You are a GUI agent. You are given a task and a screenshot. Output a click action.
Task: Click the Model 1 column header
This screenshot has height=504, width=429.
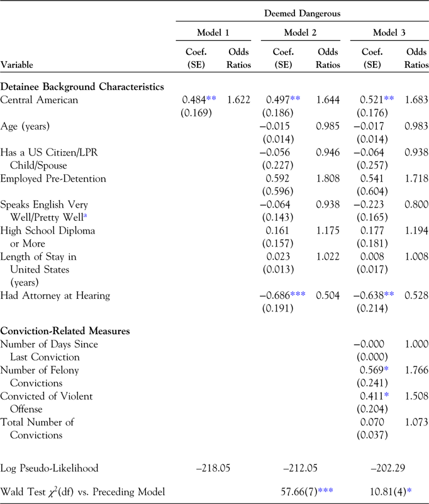pyautogui.click(x=214, y=33)
